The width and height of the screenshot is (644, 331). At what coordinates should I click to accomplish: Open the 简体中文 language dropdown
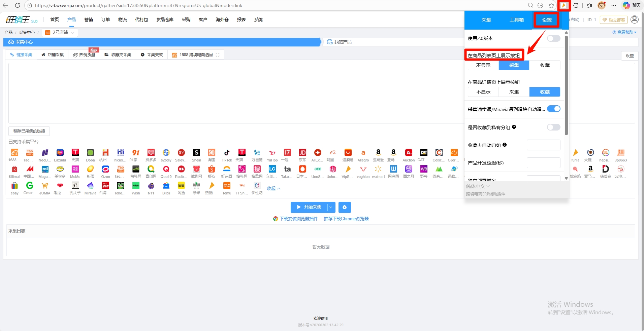[478, 186]
